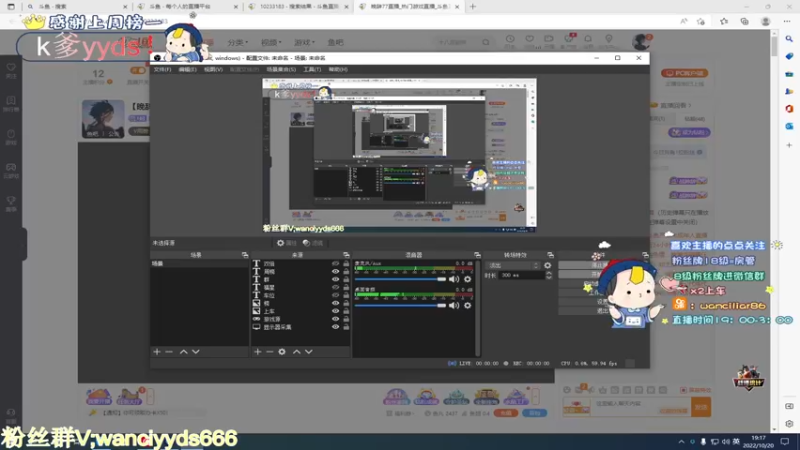Click the 滤镜 button above scenes
Image resolution: width=800 pixels, height=450 pixels.
coord(313,243)
